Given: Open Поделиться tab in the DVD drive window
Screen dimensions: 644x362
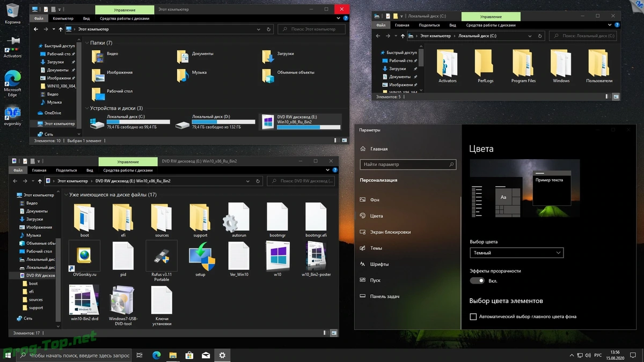Looking at the screenshot, I should click(67, 171).
